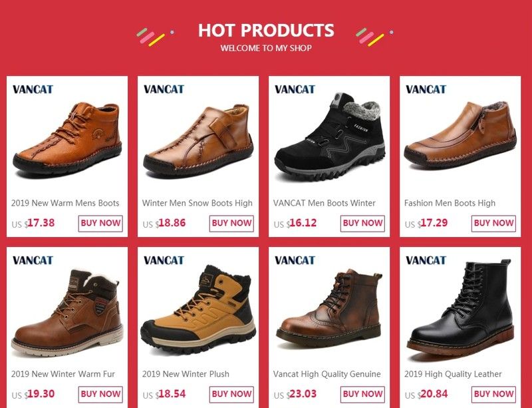Click the VANCAT logo above the tall black boot
This screenshot has height=408, width=532.
tap(426, 260)
